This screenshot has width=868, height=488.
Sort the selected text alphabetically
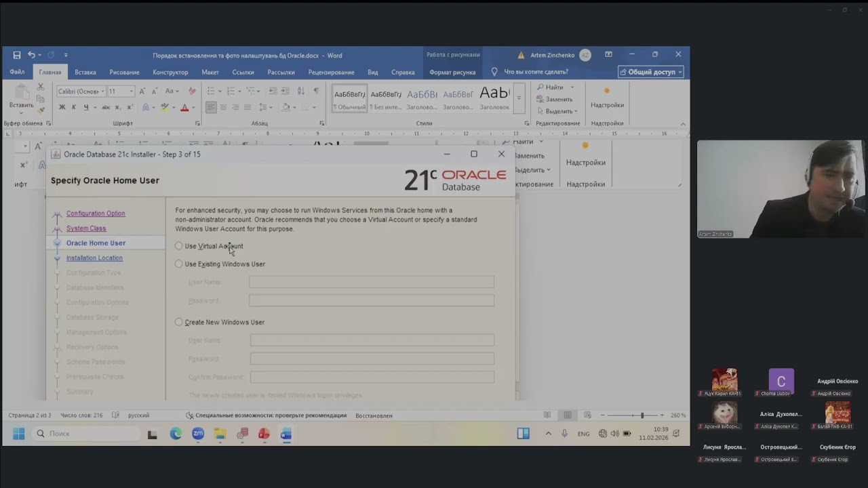pyautogui.click(x=300, y=91)
